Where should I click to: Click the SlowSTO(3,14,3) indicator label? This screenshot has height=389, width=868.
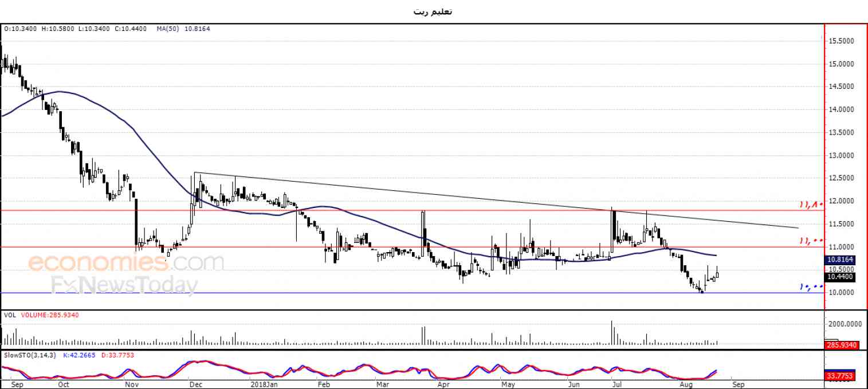29,355
